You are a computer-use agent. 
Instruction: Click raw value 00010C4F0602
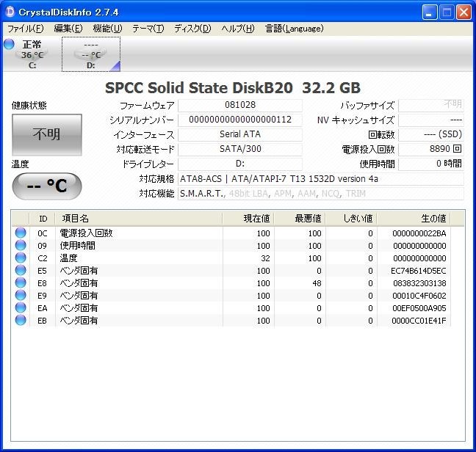click(x=419, y=296)
